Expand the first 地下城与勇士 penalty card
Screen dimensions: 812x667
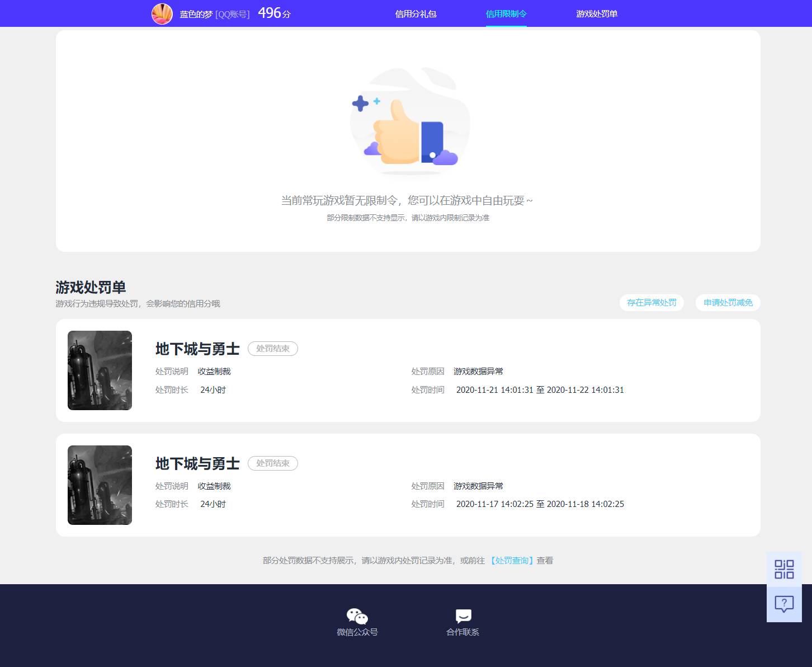[197, 348]
